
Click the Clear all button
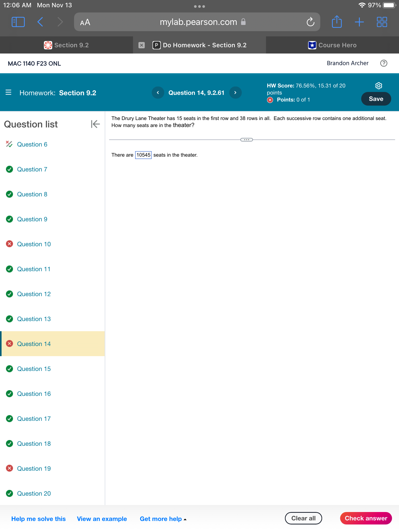[x=303, y=518]
